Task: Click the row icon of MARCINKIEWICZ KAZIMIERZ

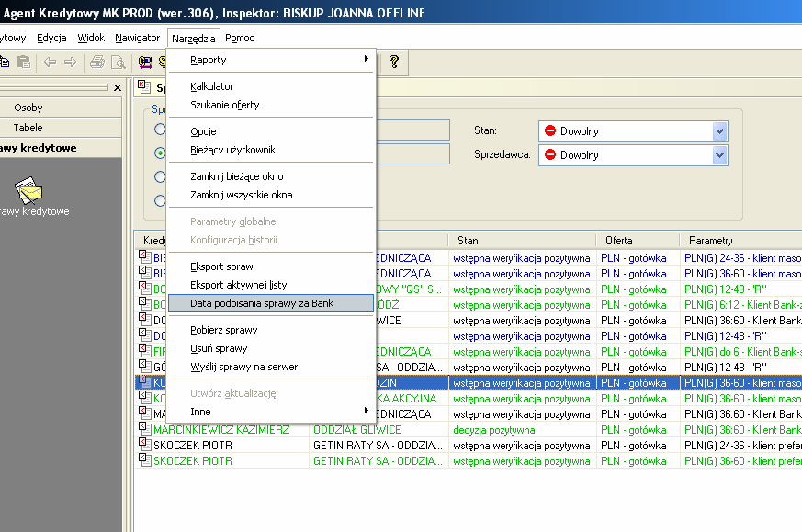Action: click(x=144, y=428)
